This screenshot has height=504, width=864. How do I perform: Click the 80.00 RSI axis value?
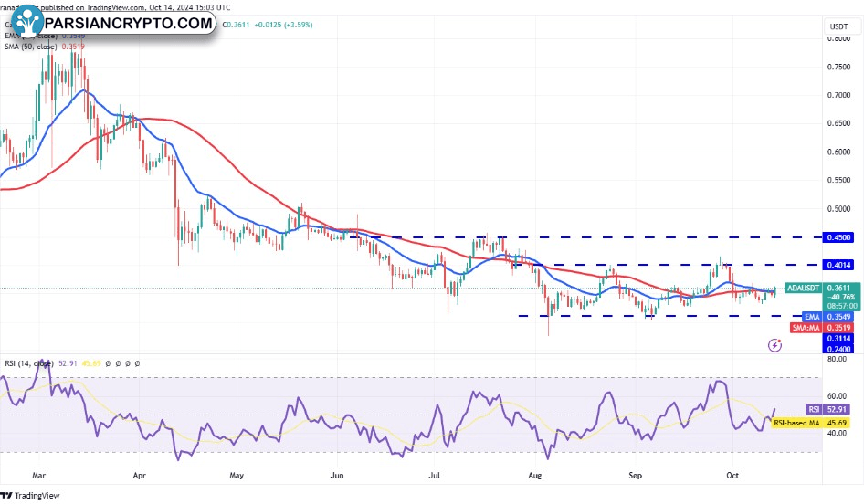(837, 359)
